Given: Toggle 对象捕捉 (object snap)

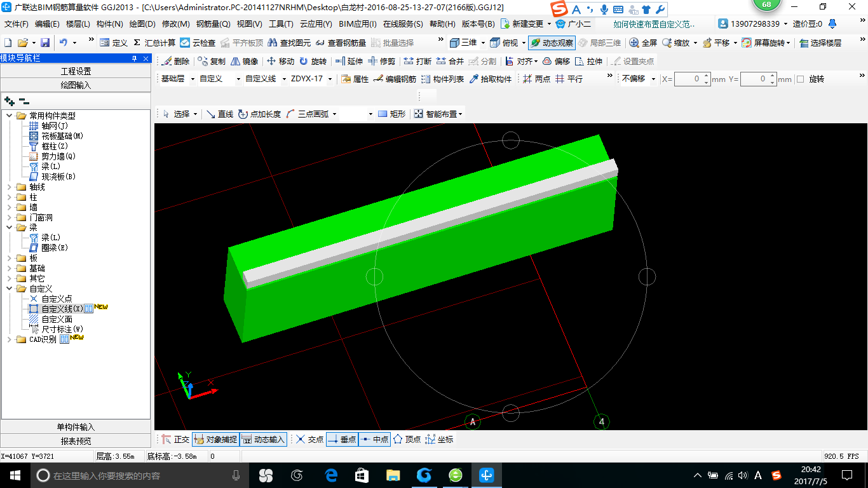Looking at the screenshot, I should [x=215, y=439].
